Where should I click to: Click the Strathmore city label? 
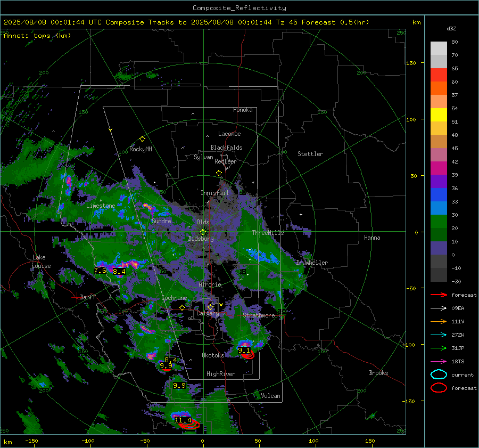click(259, 315)
